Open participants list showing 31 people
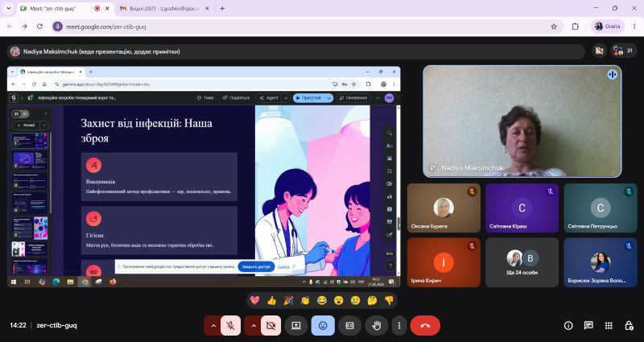 click(x=623, y=51)
